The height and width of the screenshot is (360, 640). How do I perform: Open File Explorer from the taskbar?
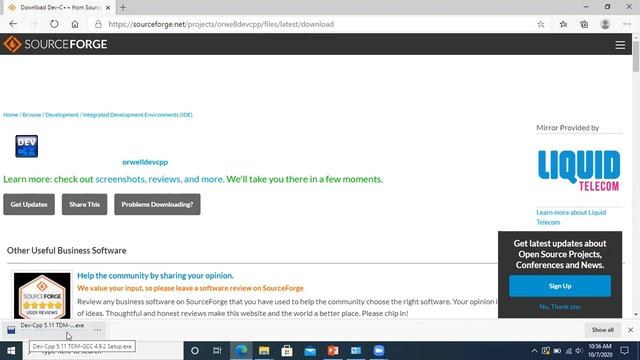point(264,351)
